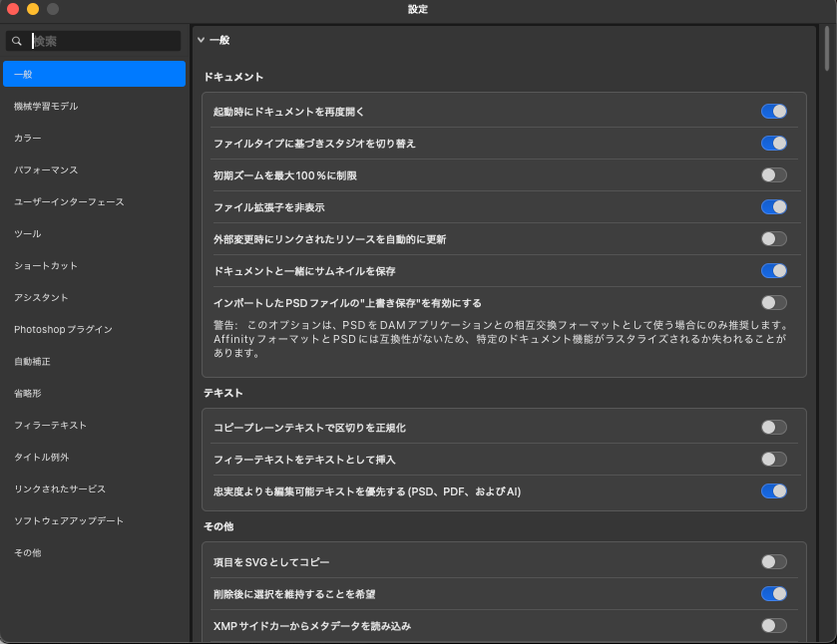
Task: Disable ファイルタイプに基づきスタジオを切り替え toggle
Action: tap(773, 143)
